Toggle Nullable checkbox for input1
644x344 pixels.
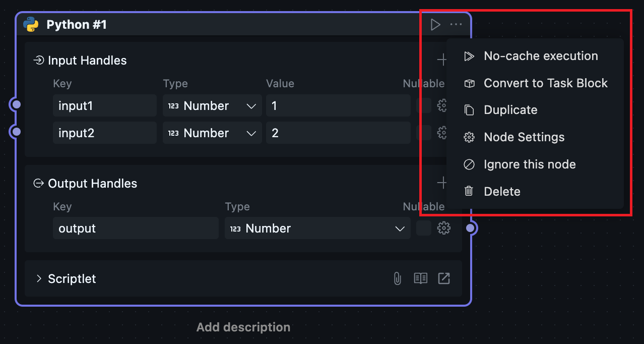[424, 106]
